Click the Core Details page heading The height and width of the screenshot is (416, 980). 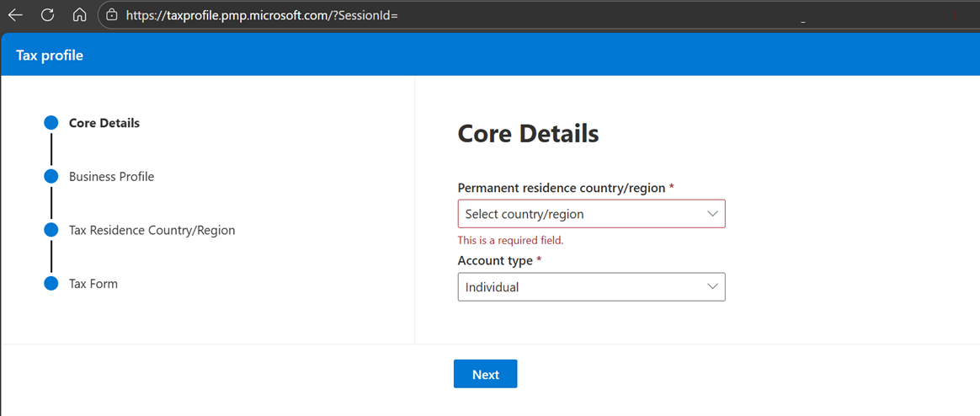(528, 133)
